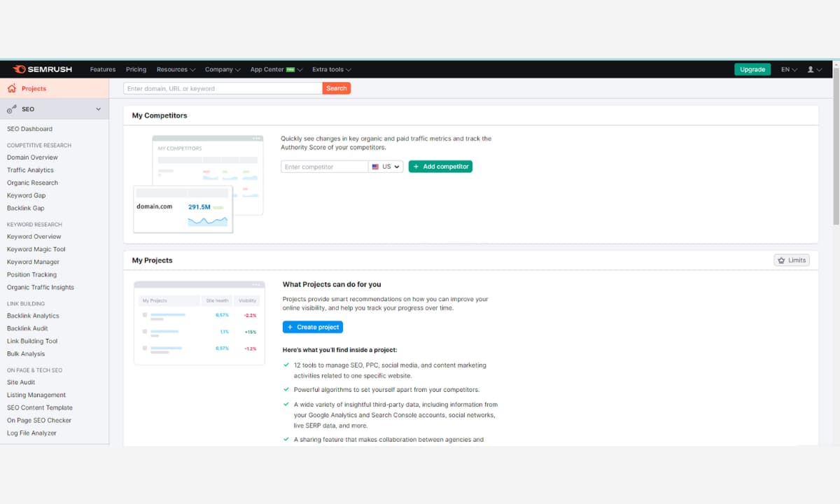Click the My Projects heading

point(152,260)
